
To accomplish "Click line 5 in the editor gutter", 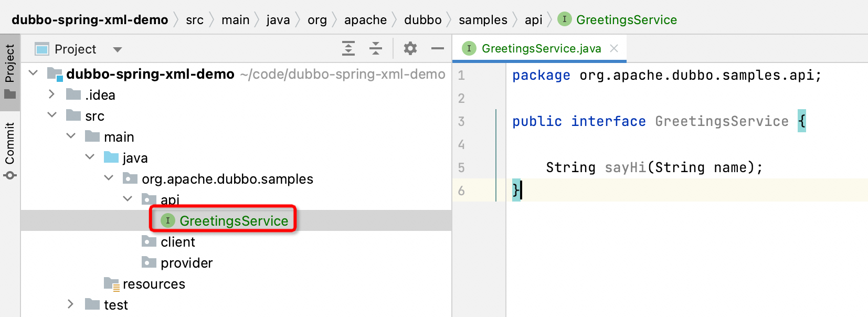I will click(461, 168).
